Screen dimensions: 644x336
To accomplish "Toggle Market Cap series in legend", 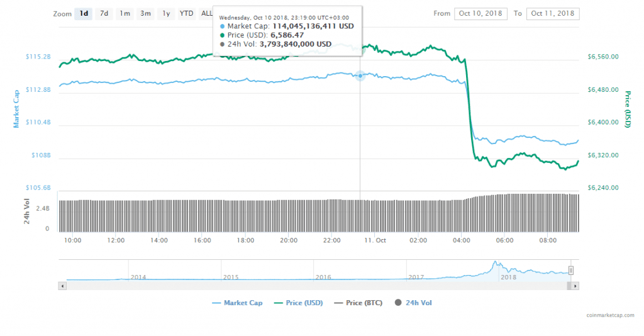I will click(237, 303).
